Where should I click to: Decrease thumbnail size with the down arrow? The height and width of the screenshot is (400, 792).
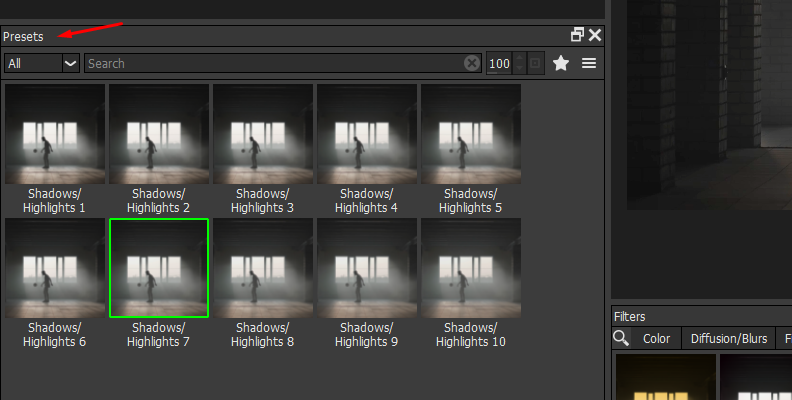click(x=520, y=69)
